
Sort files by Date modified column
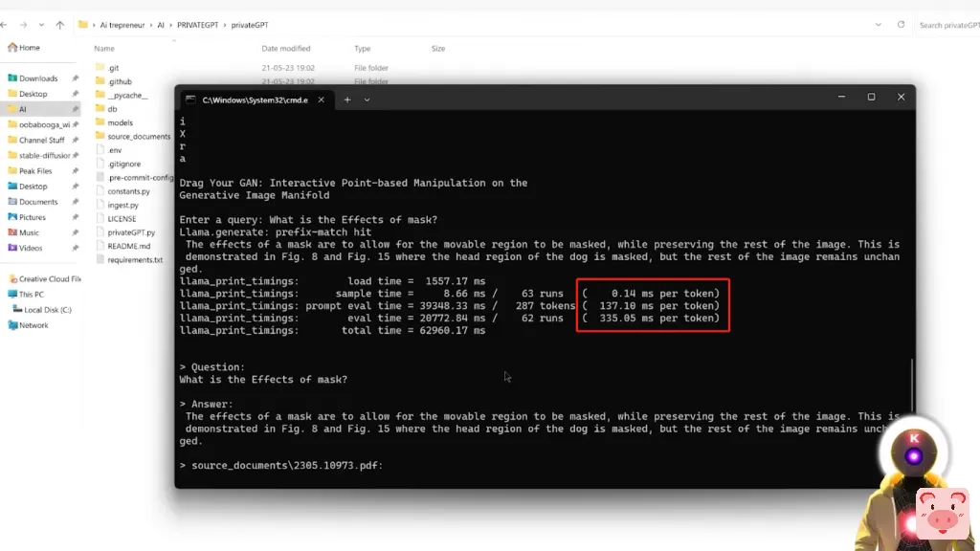click(285, 48)
